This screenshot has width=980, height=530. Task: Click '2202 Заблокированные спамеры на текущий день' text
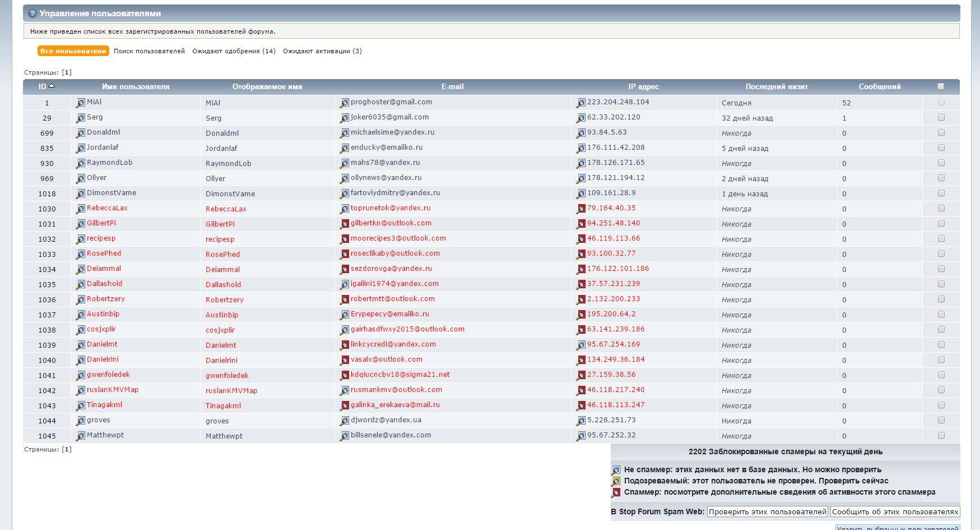coord(785,451)
